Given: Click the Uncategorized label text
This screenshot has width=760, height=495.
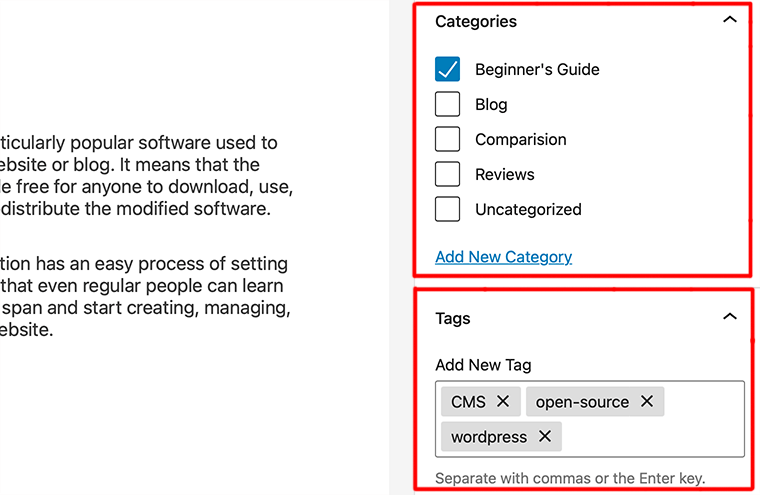Looking at the screenshot, I should [x=528, y=210].
